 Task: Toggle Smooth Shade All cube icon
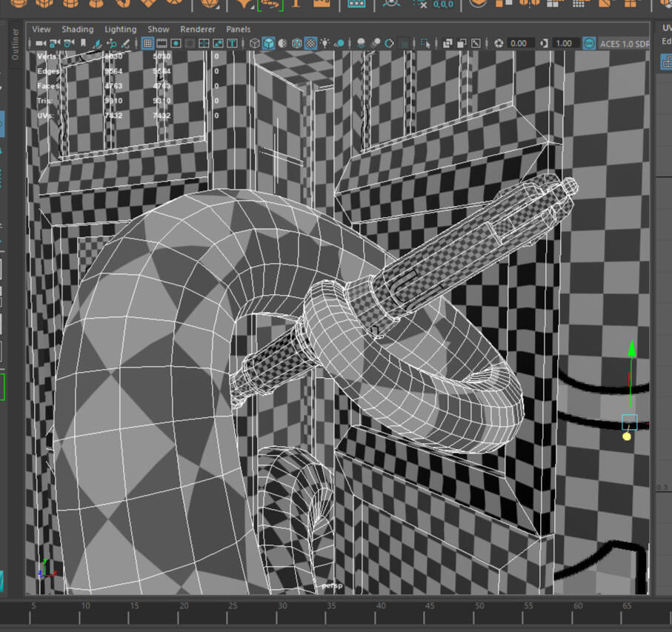click(x=269, y=44)
